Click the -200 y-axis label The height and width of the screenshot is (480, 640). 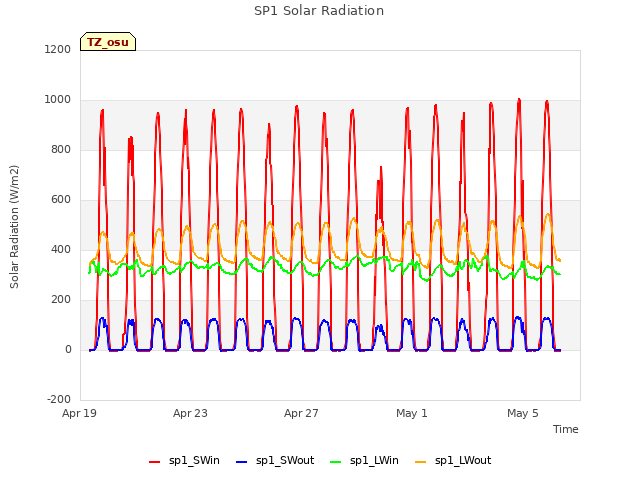(x=59, y=399)
